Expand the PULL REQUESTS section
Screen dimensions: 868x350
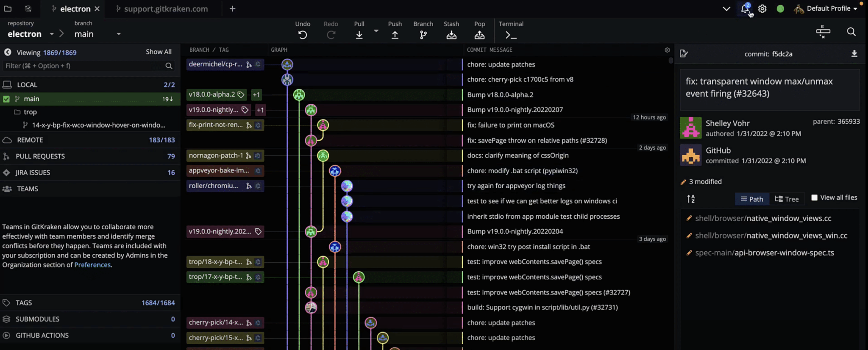point(90,156)
